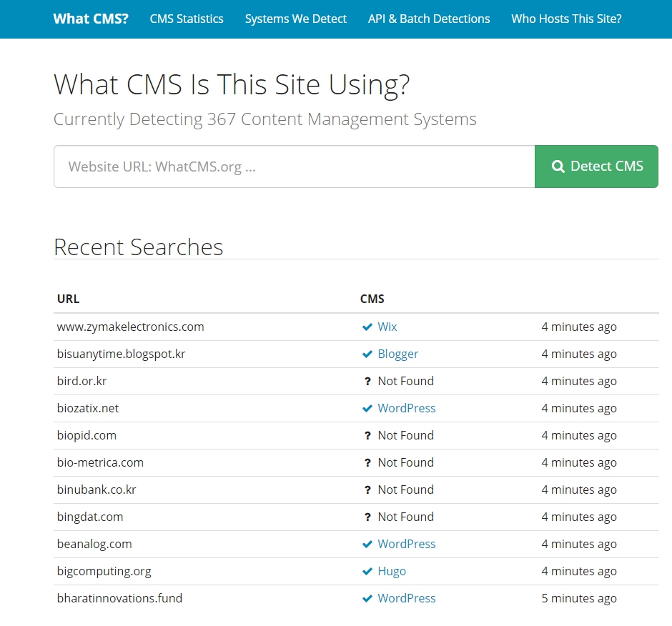The image size is (672, 626).
Task: Click Currently Detecting 367 subtitle text
Action: tap(265, 119)
